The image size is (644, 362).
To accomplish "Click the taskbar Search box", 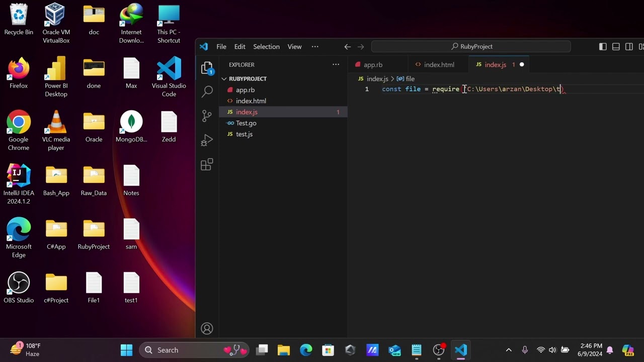I will click(x=194, y=350).
